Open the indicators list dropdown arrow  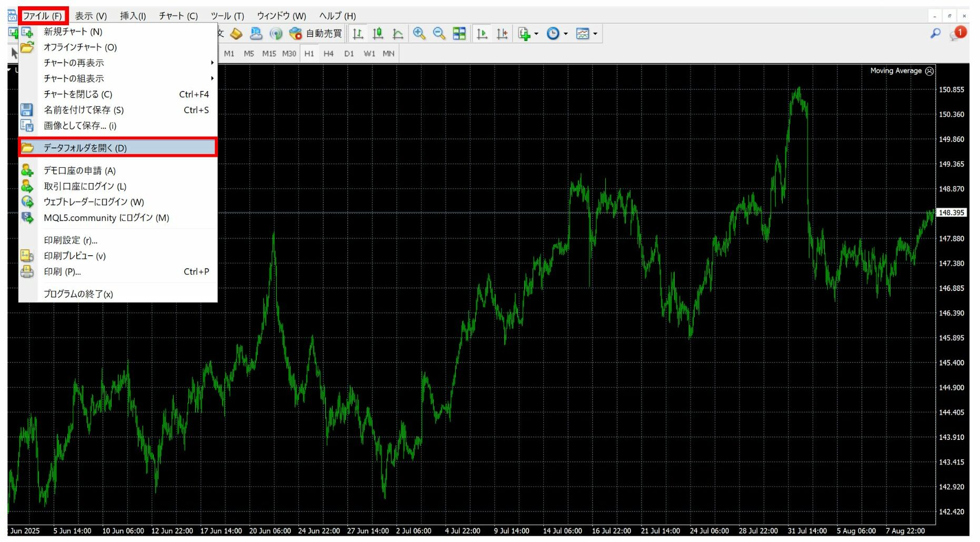pyautogui.click(x=536, y=34)
